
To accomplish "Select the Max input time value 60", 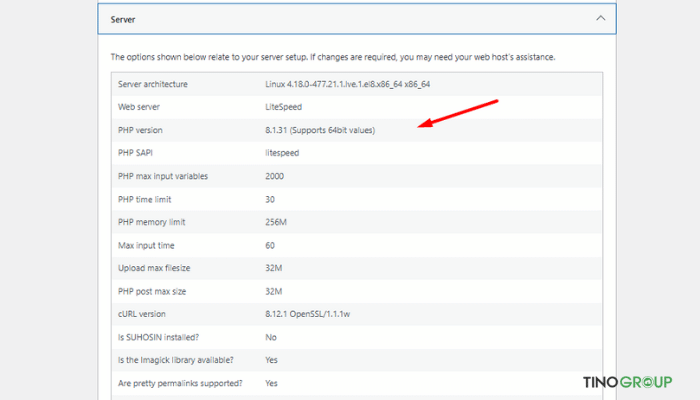I will point(270,246).
